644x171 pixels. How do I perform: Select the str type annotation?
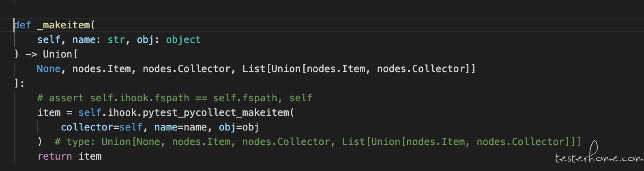116,40
